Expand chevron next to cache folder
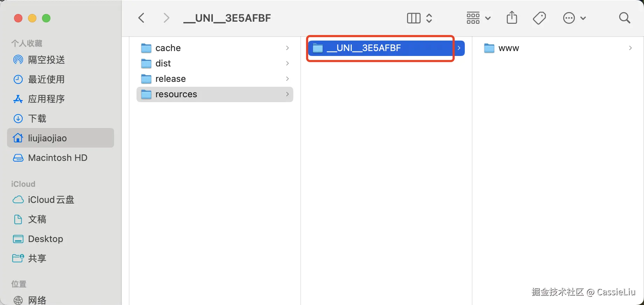The height and width of the screenshot is (305, 644). tap(287, 48)
